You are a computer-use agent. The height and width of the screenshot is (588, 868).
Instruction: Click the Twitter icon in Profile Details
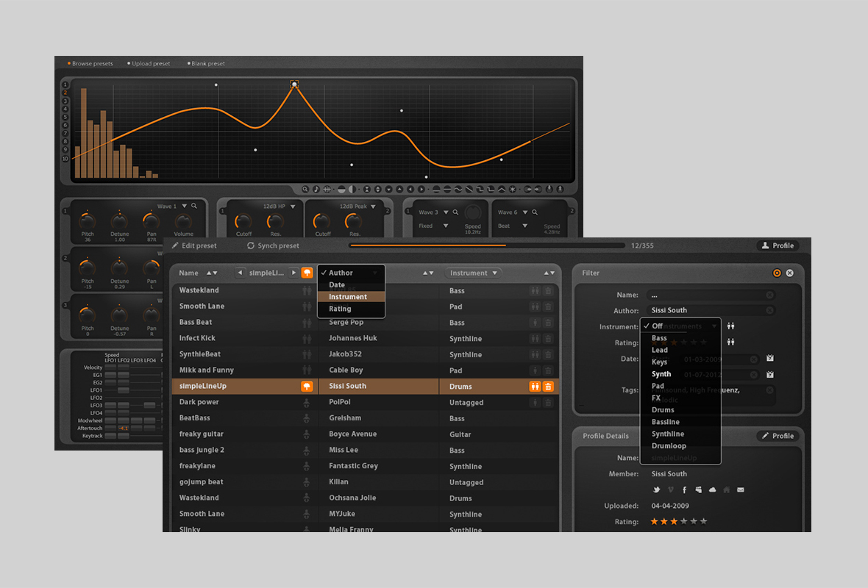657,490
